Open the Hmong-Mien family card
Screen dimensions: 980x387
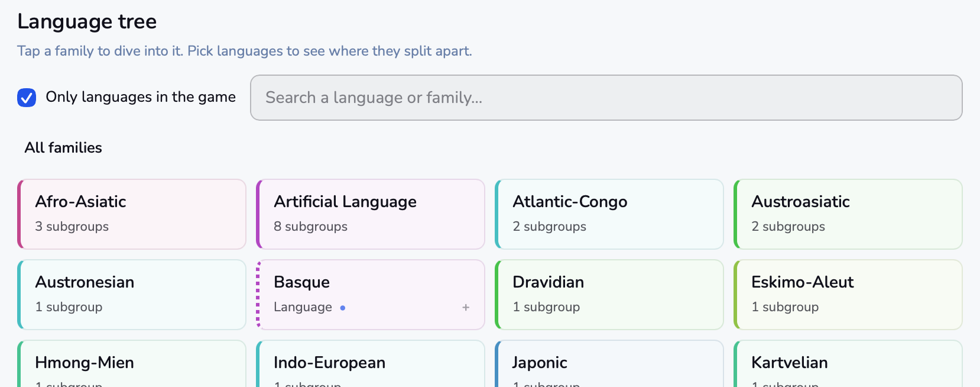[x=132, y=364]
